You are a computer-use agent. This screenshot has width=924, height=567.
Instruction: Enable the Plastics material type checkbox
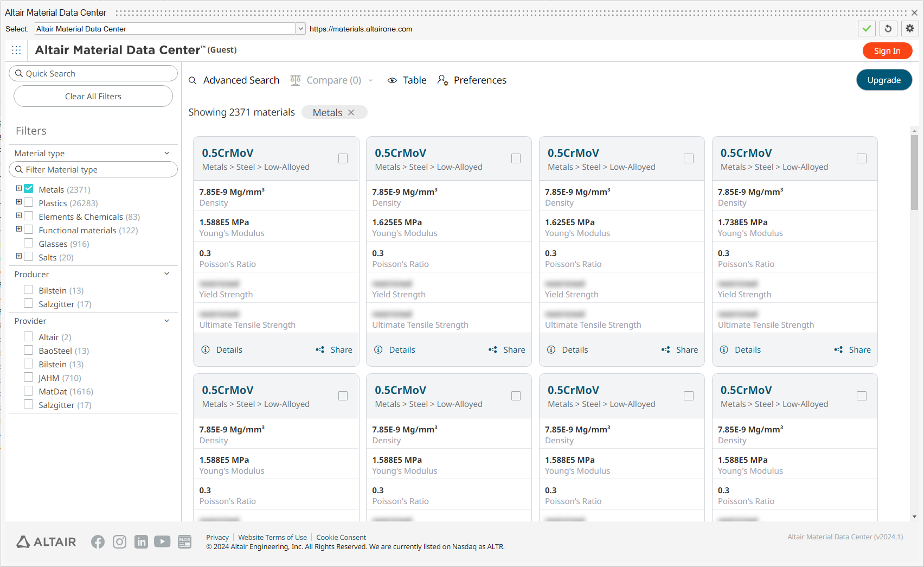(x=29, y=202)
